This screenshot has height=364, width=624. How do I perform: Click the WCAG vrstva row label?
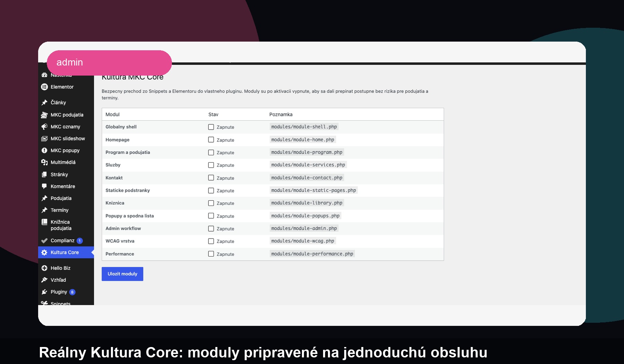(120, 241)
